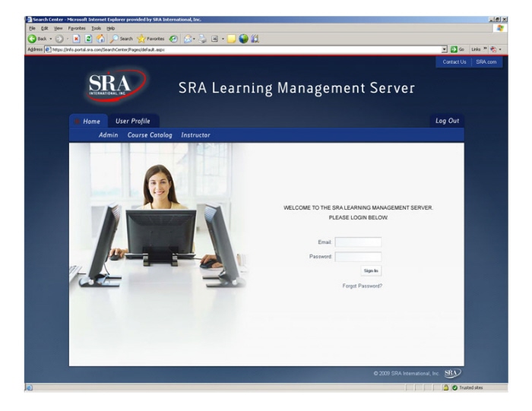This screenshot has width=532, height=411.
Task: Go to browser Home page icon
Action: [x=100, y=39]
